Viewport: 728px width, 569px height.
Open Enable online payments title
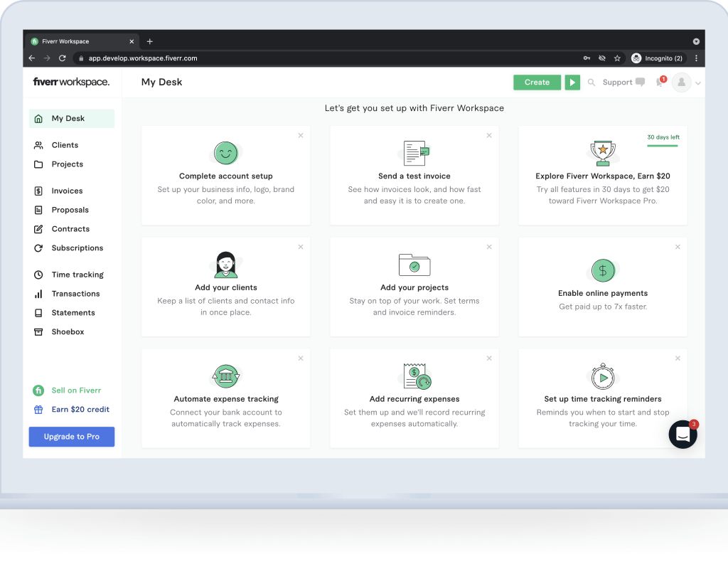[603, 293]
